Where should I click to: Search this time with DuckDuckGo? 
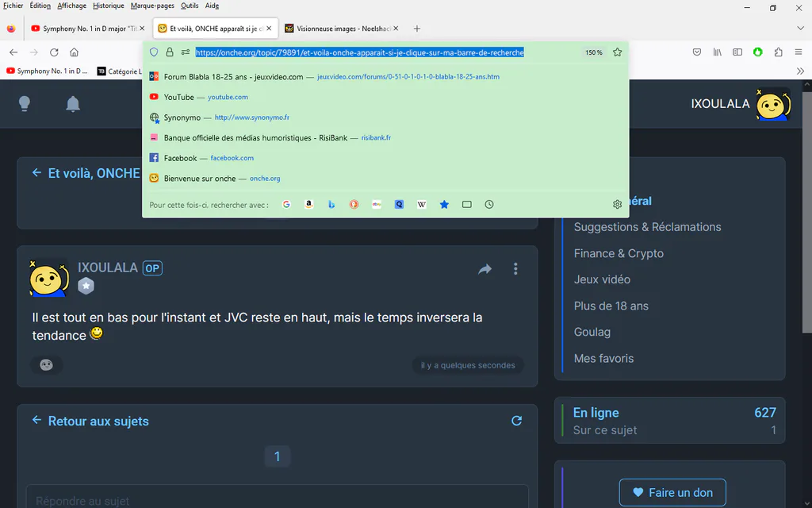(x=354, y=204)
